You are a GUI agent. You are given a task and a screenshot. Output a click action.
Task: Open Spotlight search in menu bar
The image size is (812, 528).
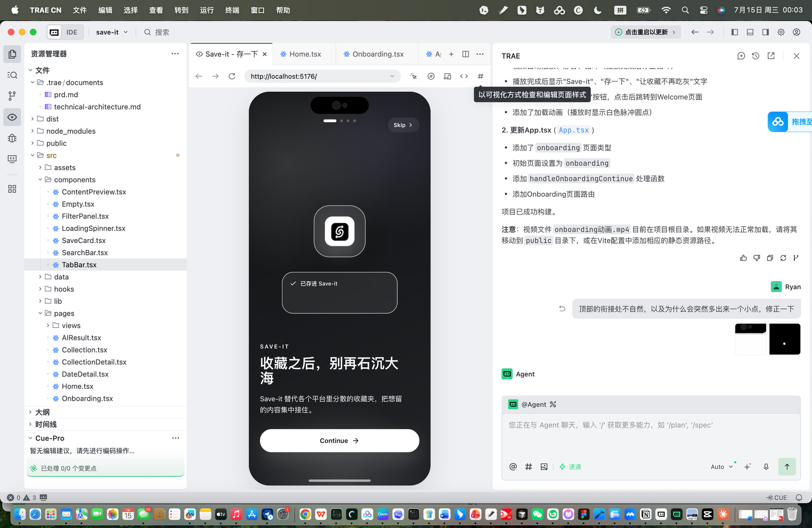(685, 10)
